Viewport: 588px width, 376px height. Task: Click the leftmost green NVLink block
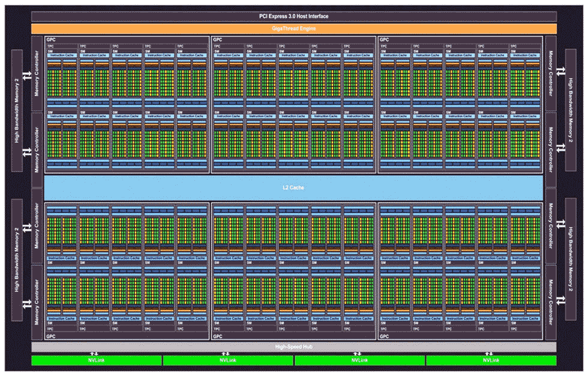click(97, 360)
